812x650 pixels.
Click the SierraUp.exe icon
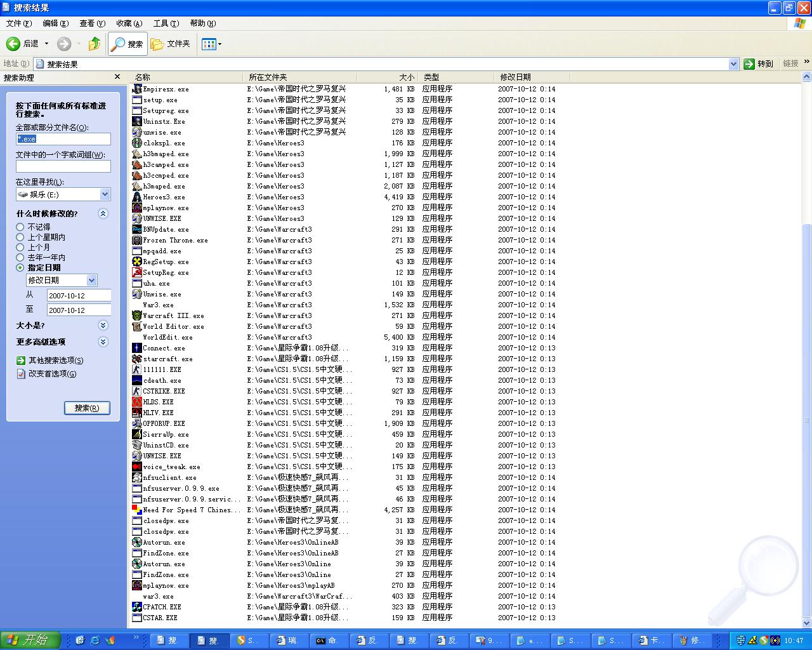(137, 434)
